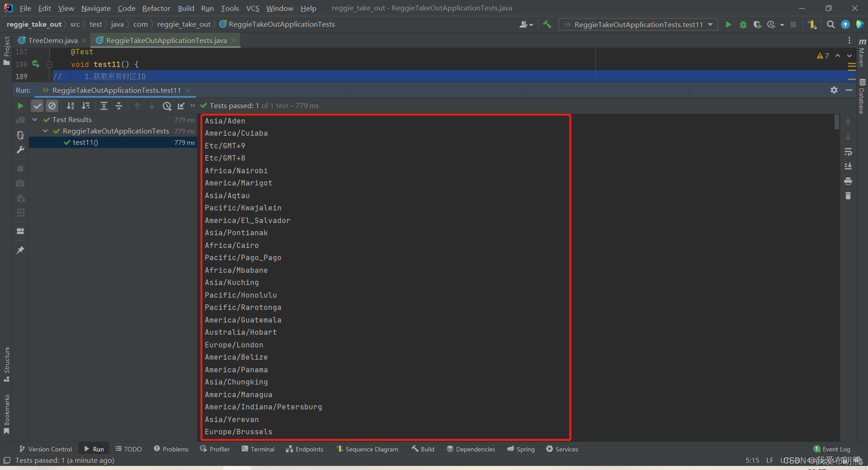Close the test11 Run tab
This screenshot has height=470, width=868.
coord(188,90)
